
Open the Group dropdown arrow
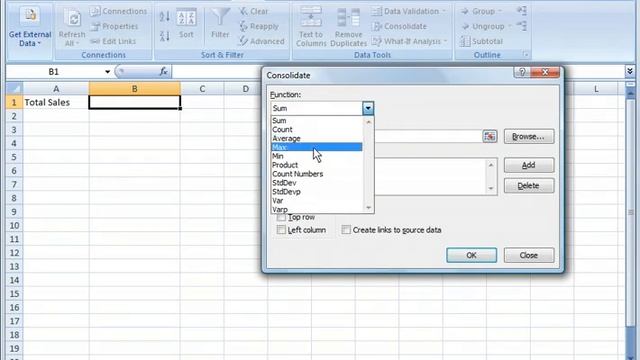click(500, 11)
